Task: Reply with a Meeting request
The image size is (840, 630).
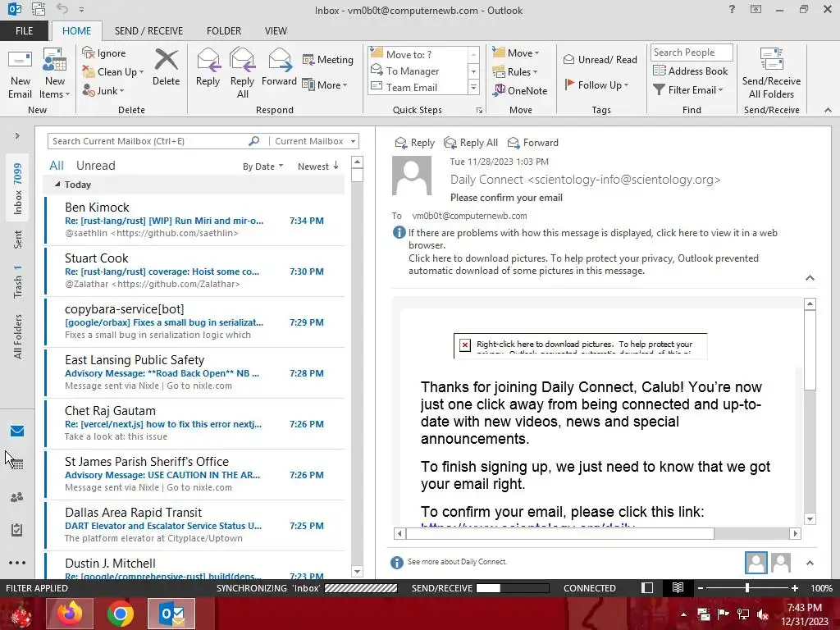Action: click(x=327, y=59)
